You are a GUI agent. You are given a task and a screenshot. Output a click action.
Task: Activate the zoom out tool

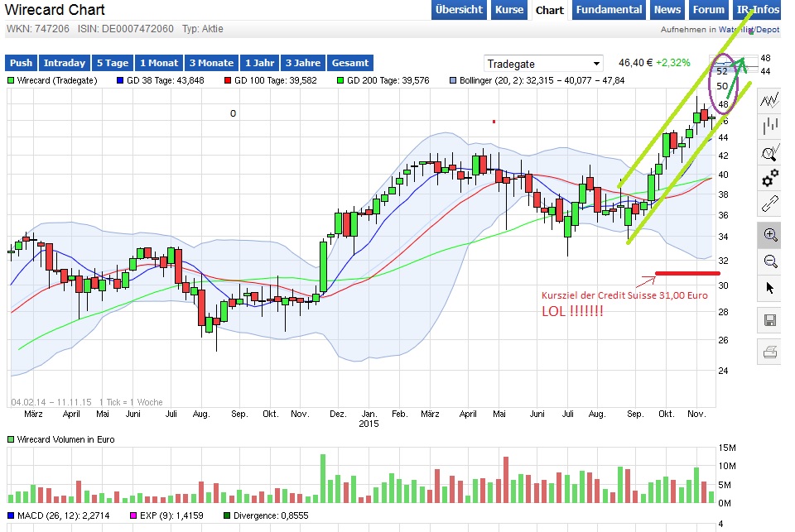click(769, 261)
